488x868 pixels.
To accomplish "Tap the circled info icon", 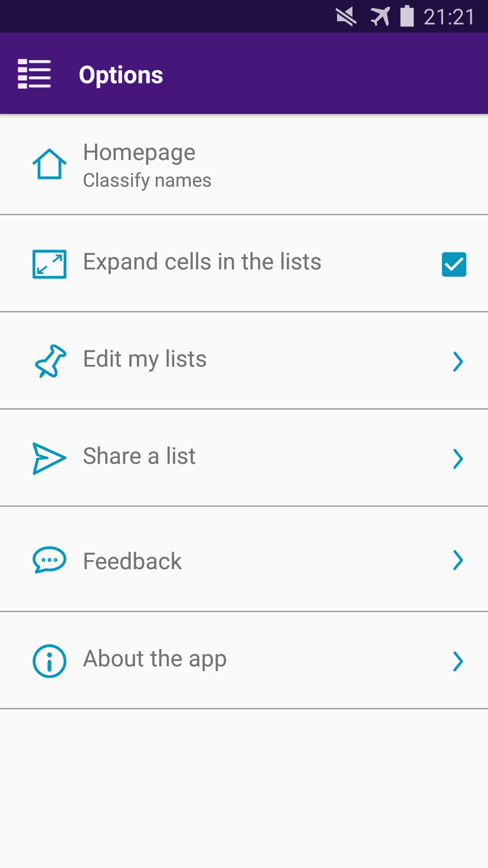I will [49, 661].
